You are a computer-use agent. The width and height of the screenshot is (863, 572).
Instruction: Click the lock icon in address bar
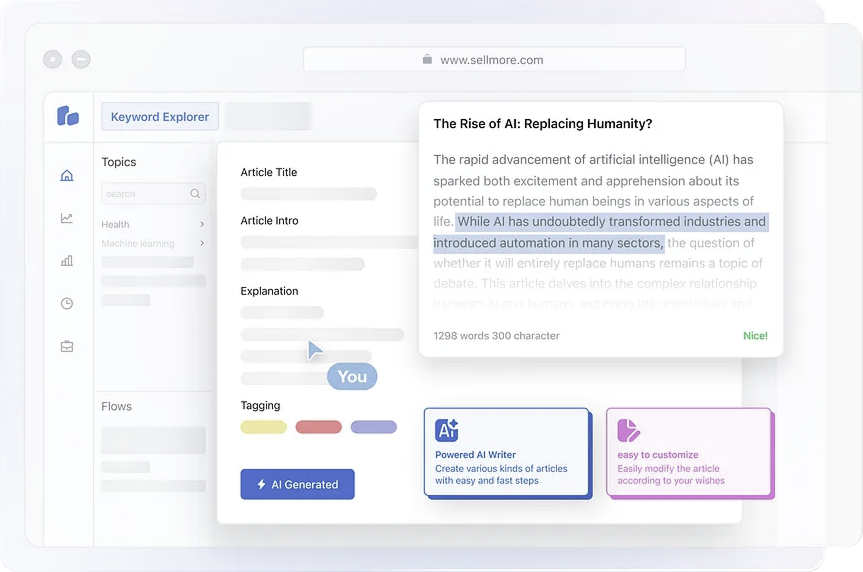pos(427,60)
